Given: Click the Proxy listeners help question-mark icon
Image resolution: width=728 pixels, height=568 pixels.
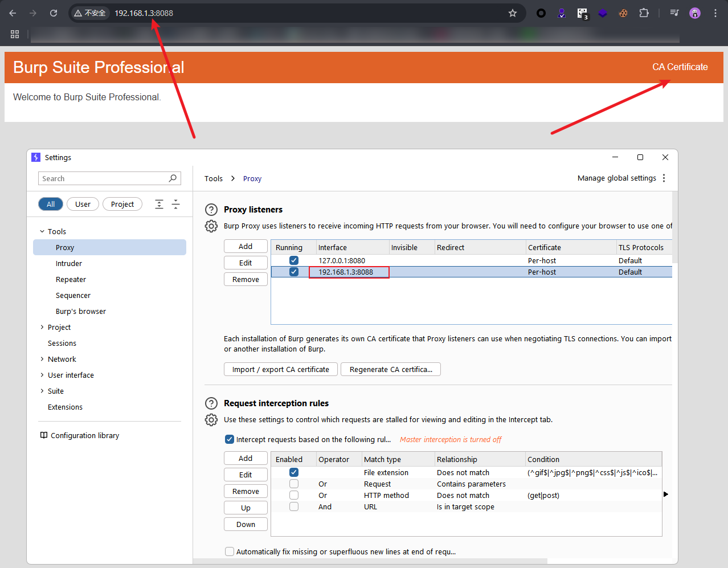Looking at the screenshot, I should (x=211, y=210).
